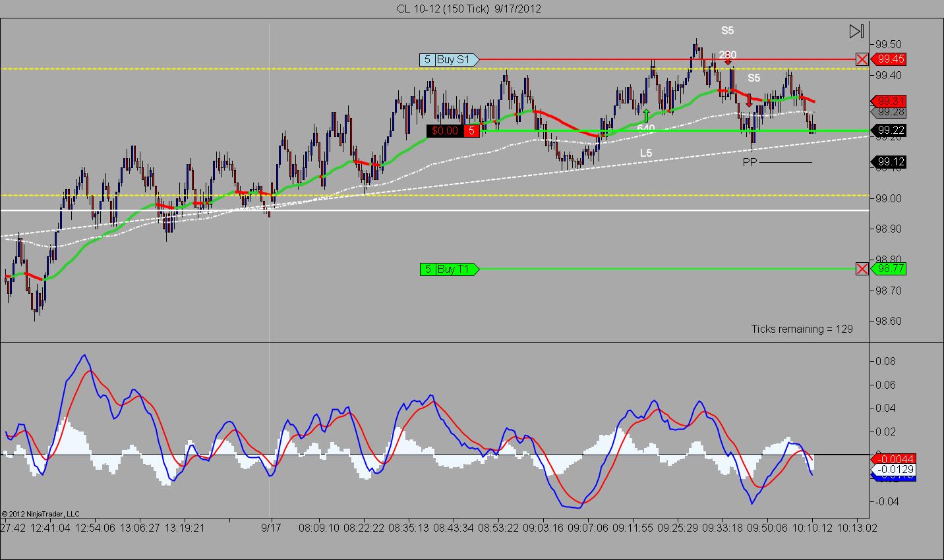
Task: Select the Buy T1 order label
Action: point(449,269)
